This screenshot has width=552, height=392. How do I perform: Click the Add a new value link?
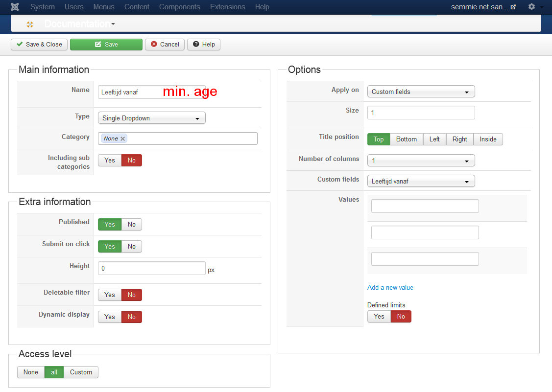click(x=390, y=287)
